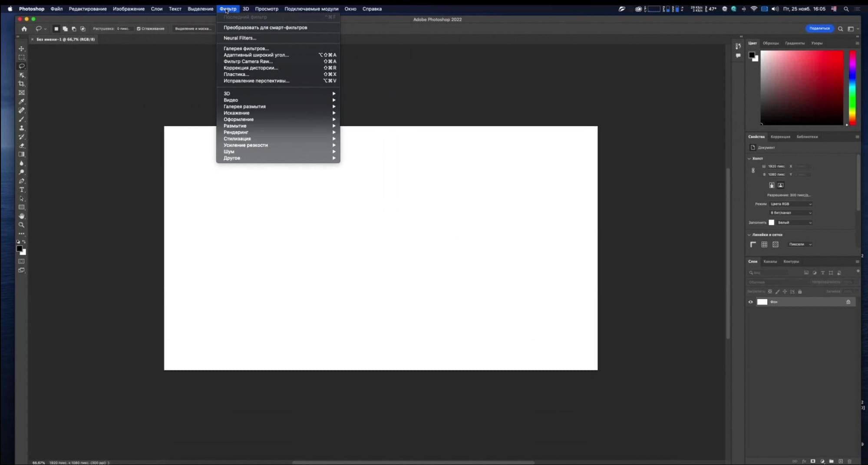This screenshot has height=465, width=868.
Task: Select the Zoom tool in toolbar
Action: click(21, 225)
